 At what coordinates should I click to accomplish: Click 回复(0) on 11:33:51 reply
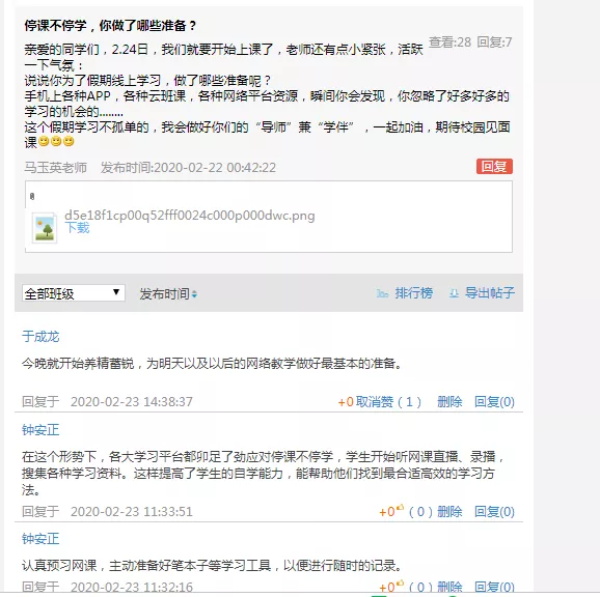coord(494,512)
